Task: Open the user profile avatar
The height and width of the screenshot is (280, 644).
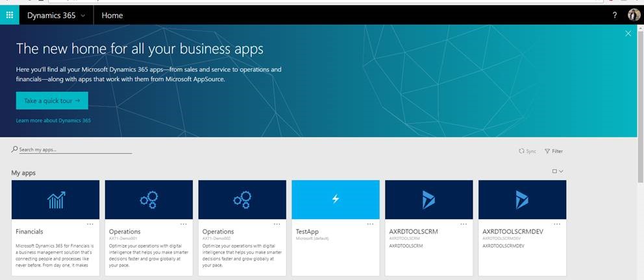Action: 634,15
